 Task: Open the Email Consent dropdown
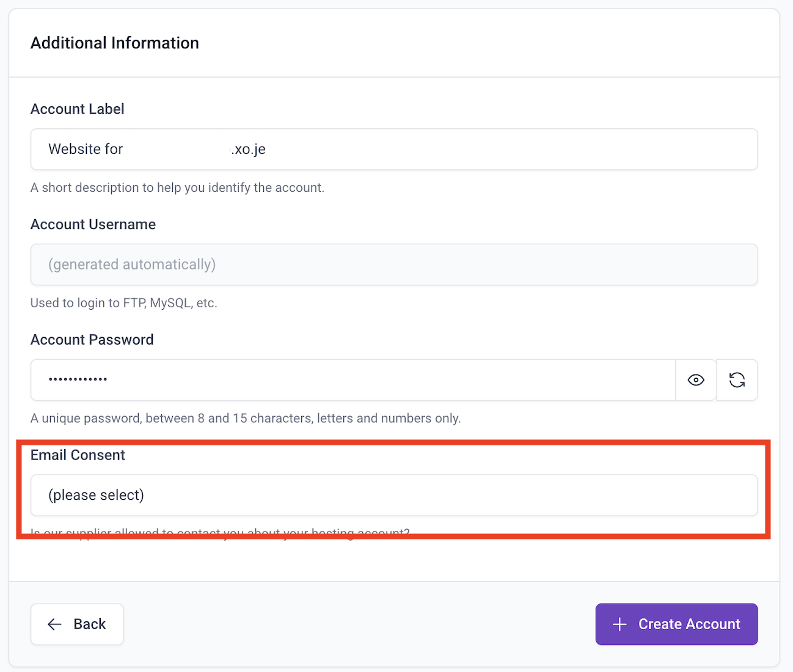pos(394,495)
